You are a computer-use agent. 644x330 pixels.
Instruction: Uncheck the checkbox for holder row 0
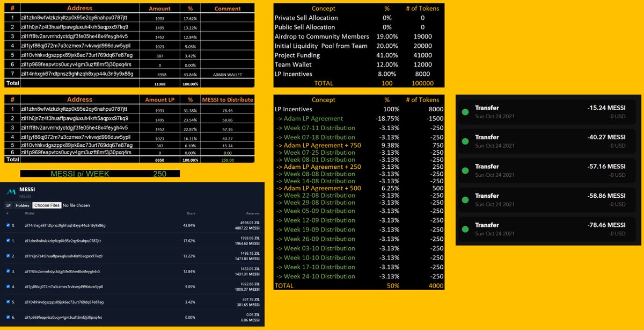(x=8, y=225)
